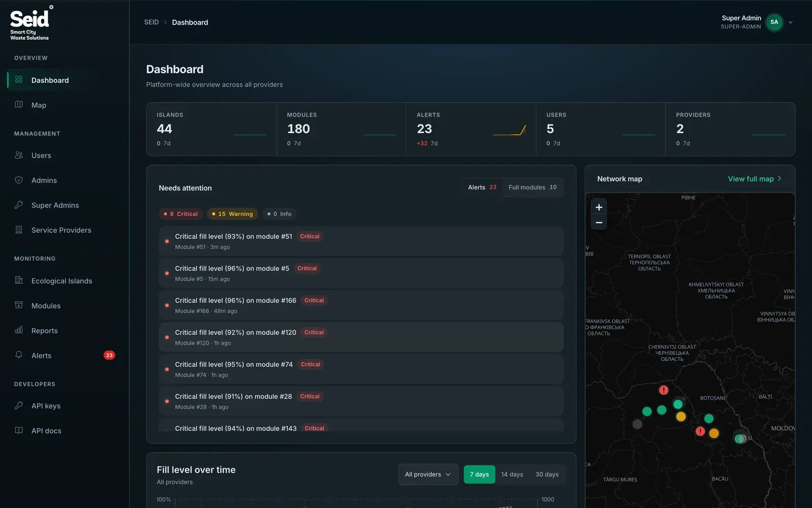The height and width of the screenshot is (508, 812).
Task: Switch to the Full modules tab
Action: [x=532, y=187]
